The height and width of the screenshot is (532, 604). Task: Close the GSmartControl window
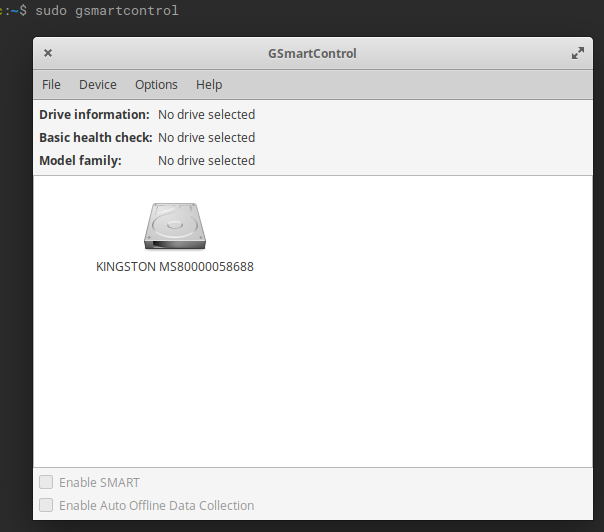[48, 53]
